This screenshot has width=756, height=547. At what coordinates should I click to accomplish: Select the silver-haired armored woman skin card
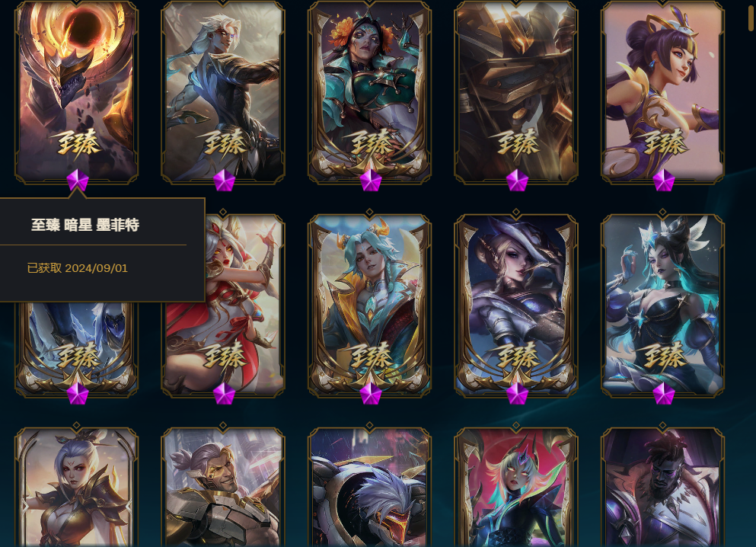point(77,487)
